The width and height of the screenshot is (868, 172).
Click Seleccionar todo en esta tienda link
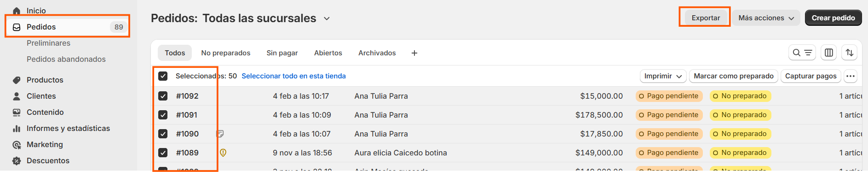(x=293, y=76)
